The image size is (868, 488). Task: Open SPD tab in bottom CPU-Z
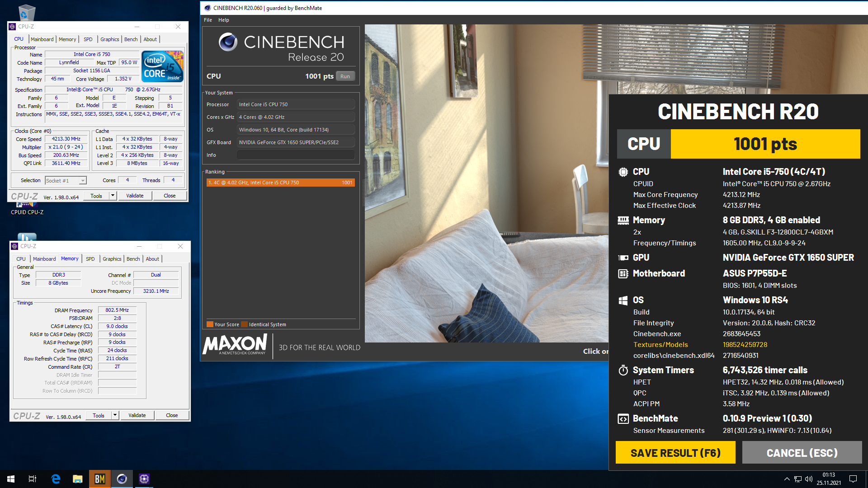[90, 259]
